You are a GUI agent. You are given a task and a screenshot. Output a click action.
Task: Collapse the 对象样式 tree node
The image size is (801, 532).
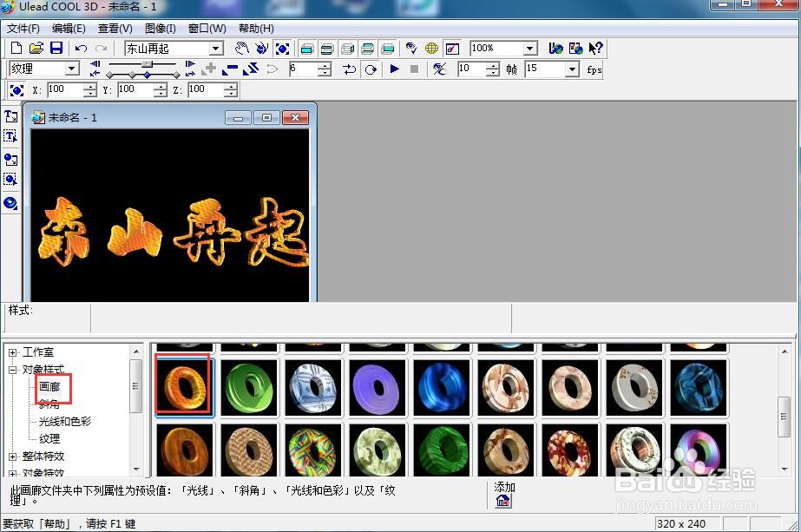point(12,370)
